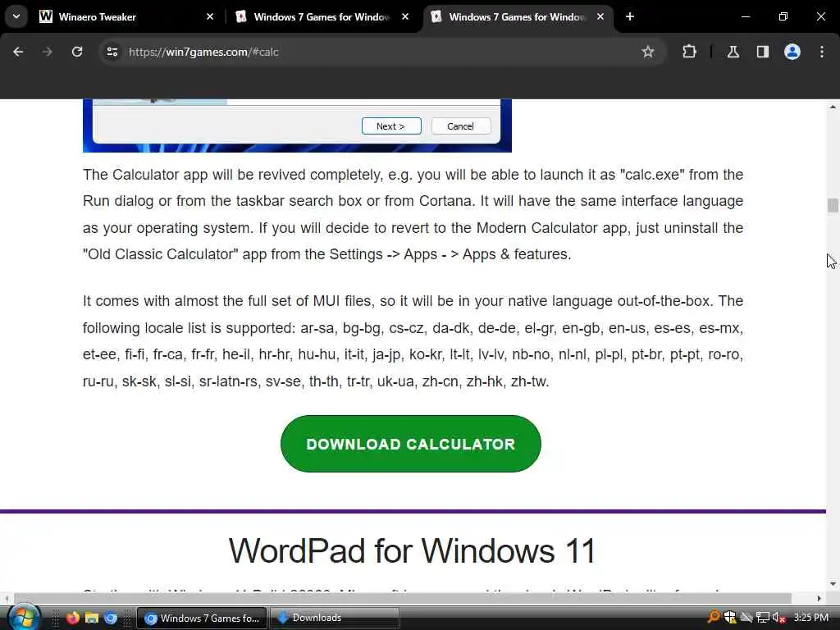The width and height of the screenshot is (840, 630).
Task: Launch Firefox from quick launch
Action: 72,618
